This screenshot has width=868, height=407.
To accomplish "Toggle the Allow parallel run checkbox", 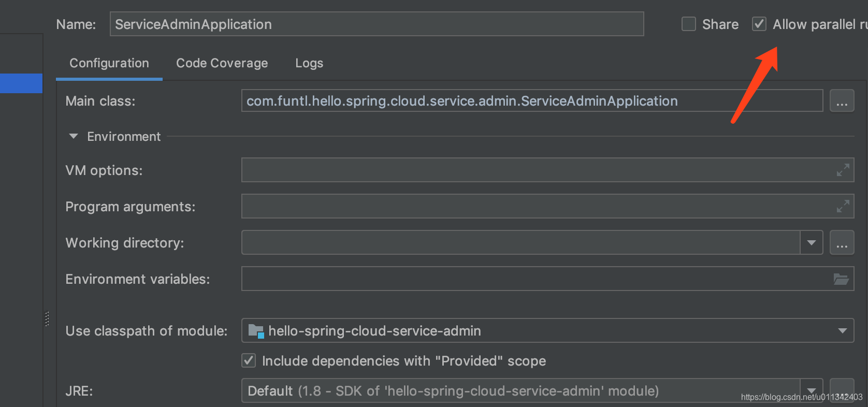I will (759, 24).
